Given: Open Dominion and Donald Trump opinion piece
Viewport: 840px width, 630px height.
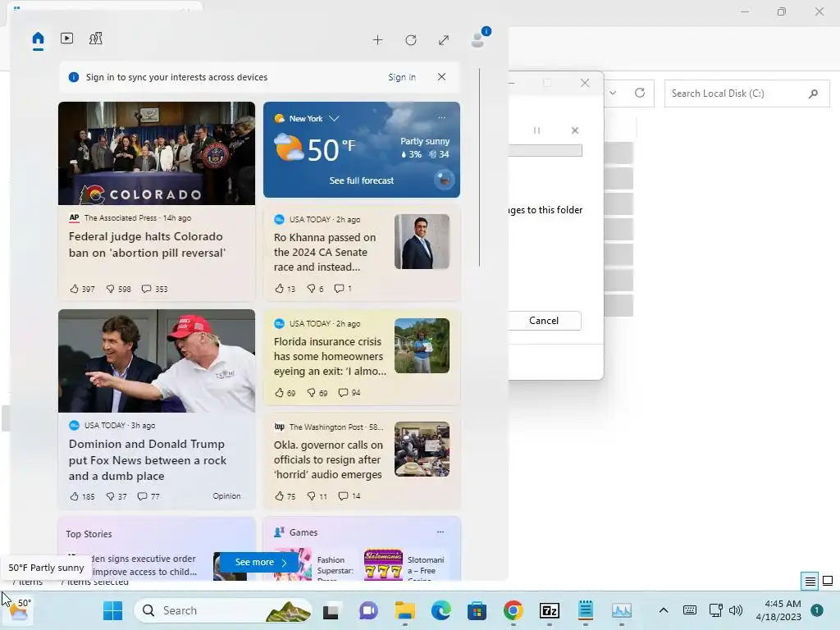Looking at the screenshot, I should tap(148, 459).
